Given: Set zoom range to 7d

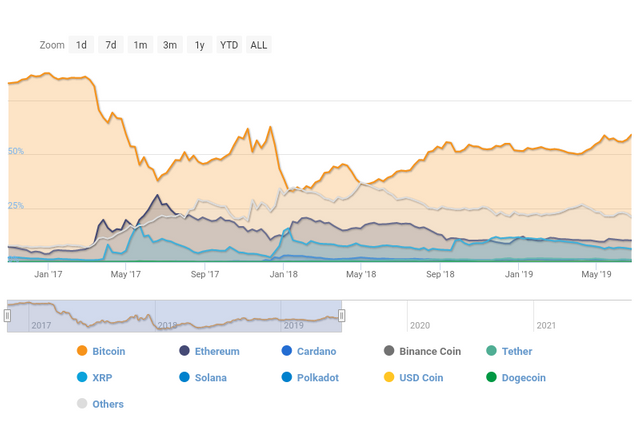Looking at the screenshot, I should click(x=111, y=45).
